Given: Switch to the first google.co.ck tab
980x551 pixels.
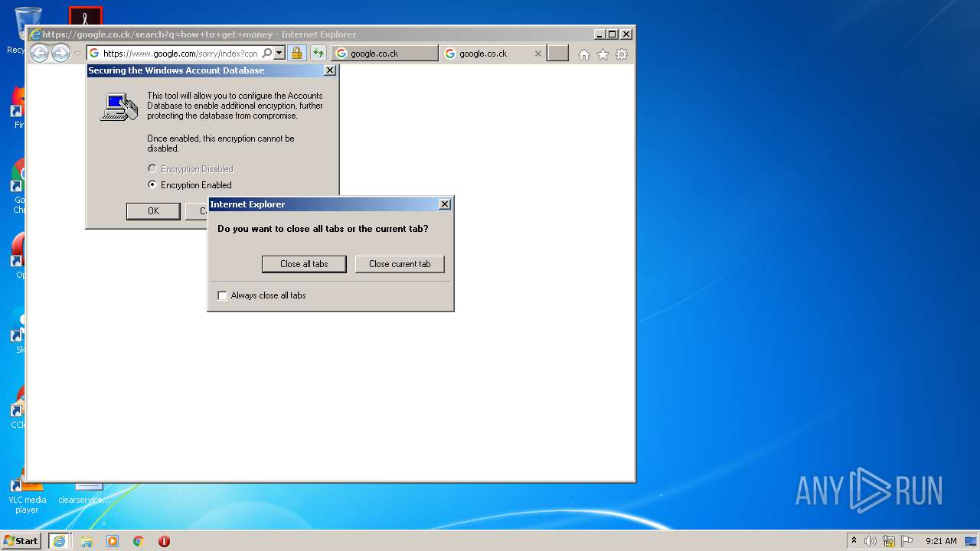Looking at the screenshot, I should click(385, 54).
